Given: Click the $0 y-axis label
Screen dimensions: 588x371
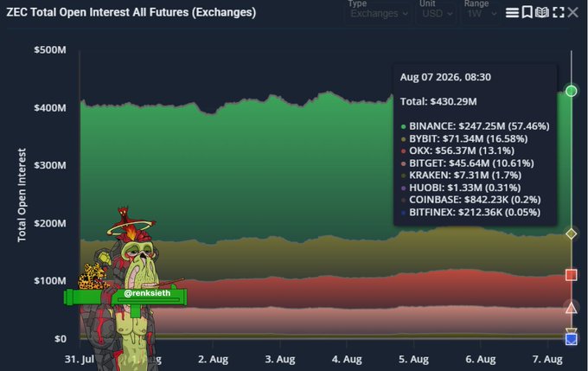Looking at the screenshot, I should tap(61, 339).
